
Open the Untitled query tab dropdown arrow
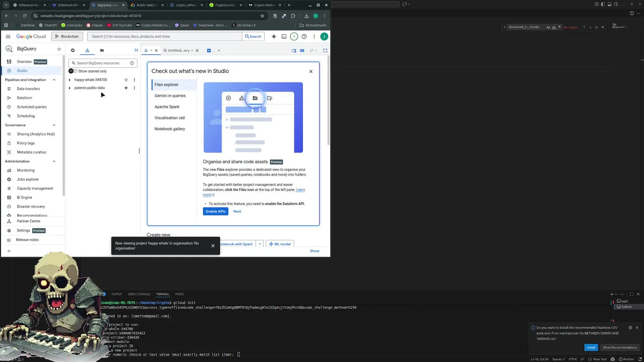click(192, 50)
